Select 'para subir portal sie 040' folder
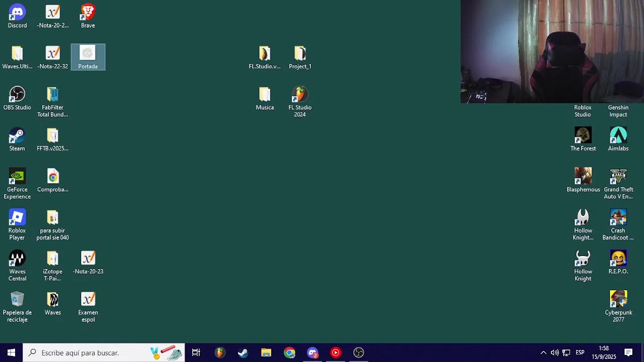Image resolution: width=644 pixels, height=362 pixels. point(53,225)
